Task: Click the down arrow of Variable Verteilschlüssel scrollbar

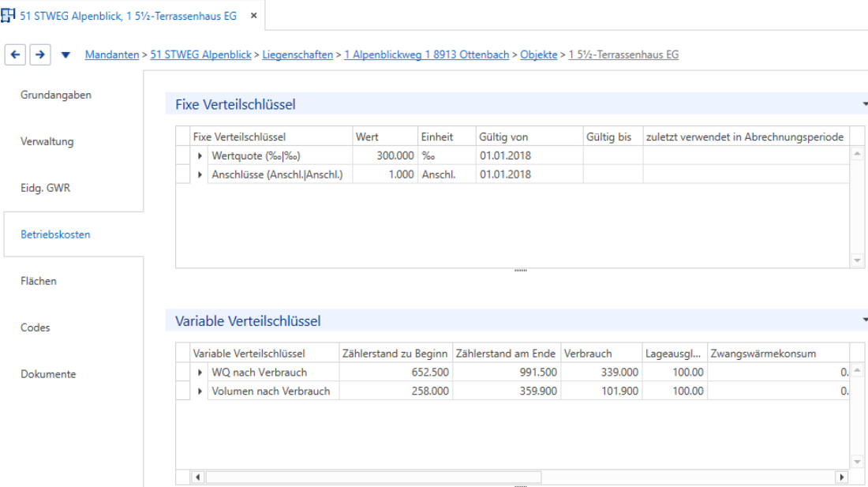Action: pos(857,462)
